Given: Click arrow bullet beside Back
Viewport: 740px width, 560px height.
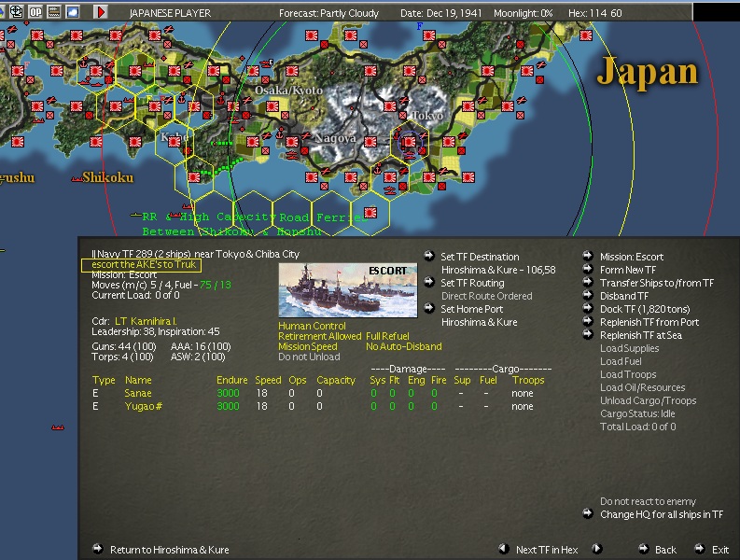Looking at the screenshot, I should (643, 549).
